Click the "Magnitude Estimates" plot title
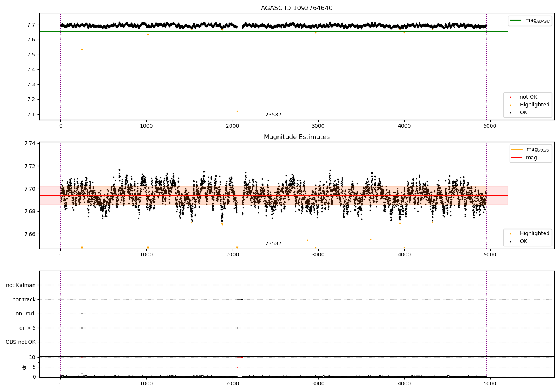The image size is (560, 392). coord(296,137)
